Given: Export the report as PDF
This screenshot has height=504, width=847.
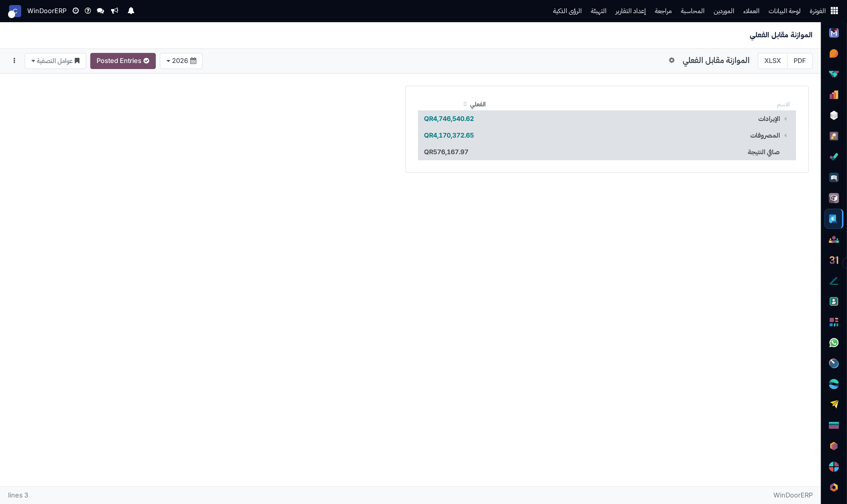Looking at the screenshot, I should pyautogui.click(x=799, y=61).
